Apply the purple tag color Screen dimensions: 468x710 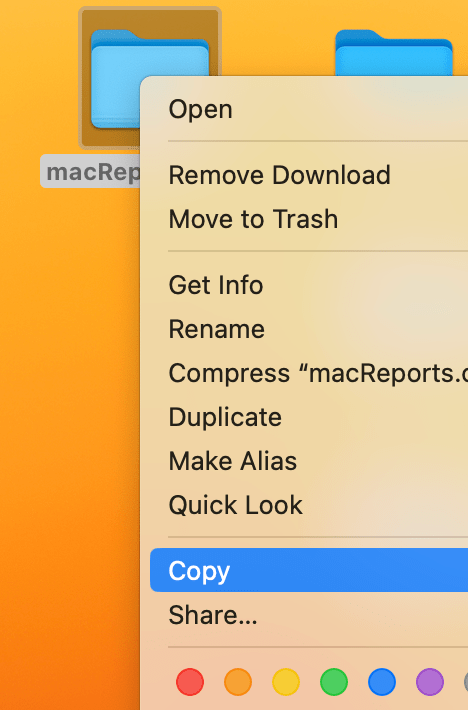430,681
